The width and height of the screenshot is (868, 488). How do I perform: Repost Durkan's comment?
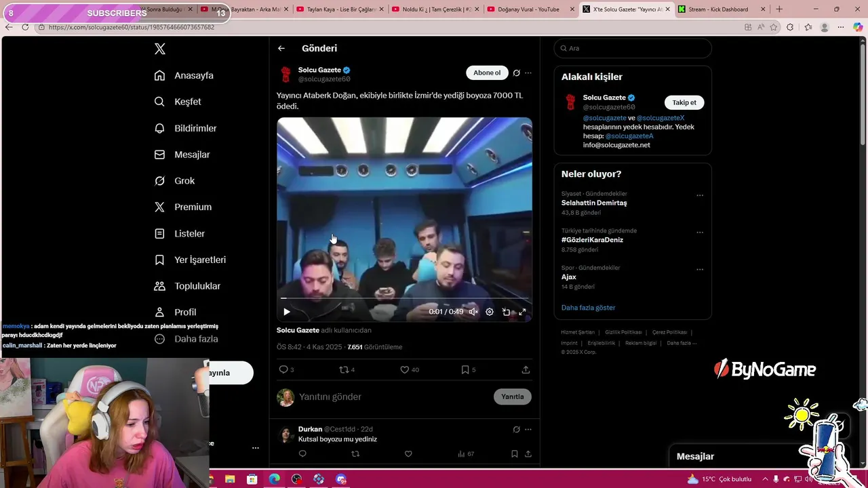[355, 454]
